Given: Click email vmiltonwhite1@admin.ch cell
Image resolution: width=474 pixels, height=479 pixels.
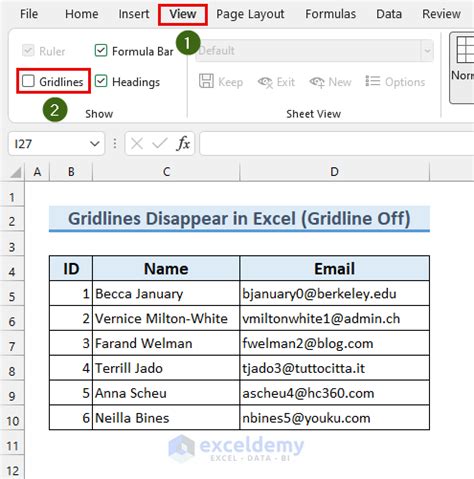Looking at the screenshot, I should click(335, 319).
